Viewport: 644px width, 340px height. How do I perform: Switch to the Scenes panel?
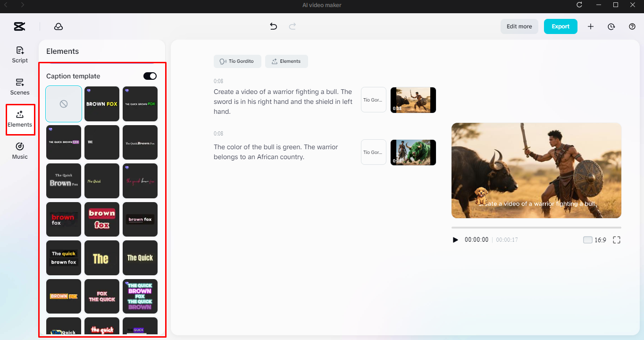[19, 87]
